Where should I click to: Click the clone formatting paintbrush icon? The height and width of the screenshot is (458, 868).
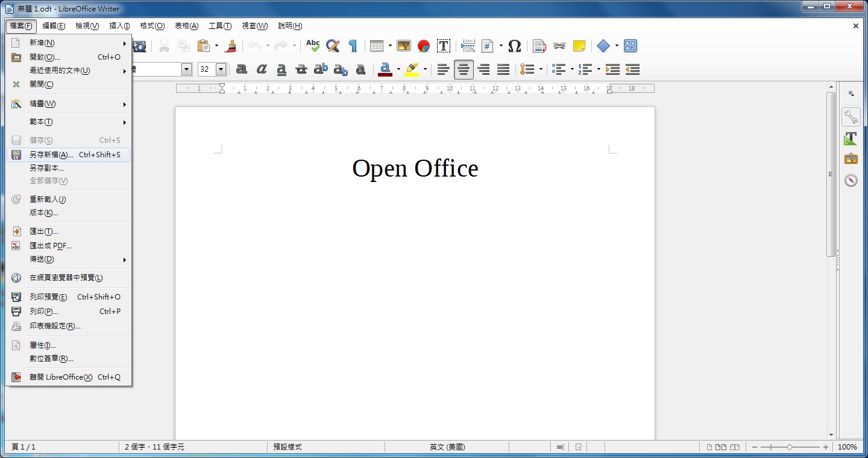point(230,46)
